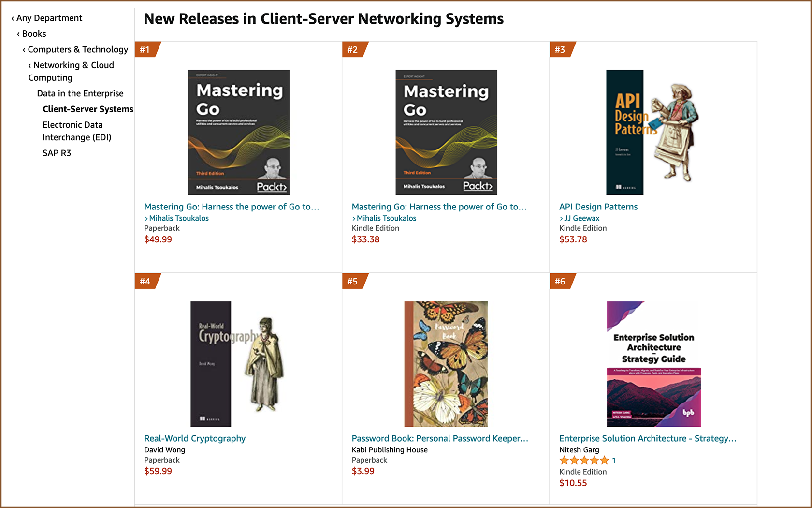This screenshot has width=812, height=508.
Task: Click Nitesh Garg author name
Action: pos(579,450)
